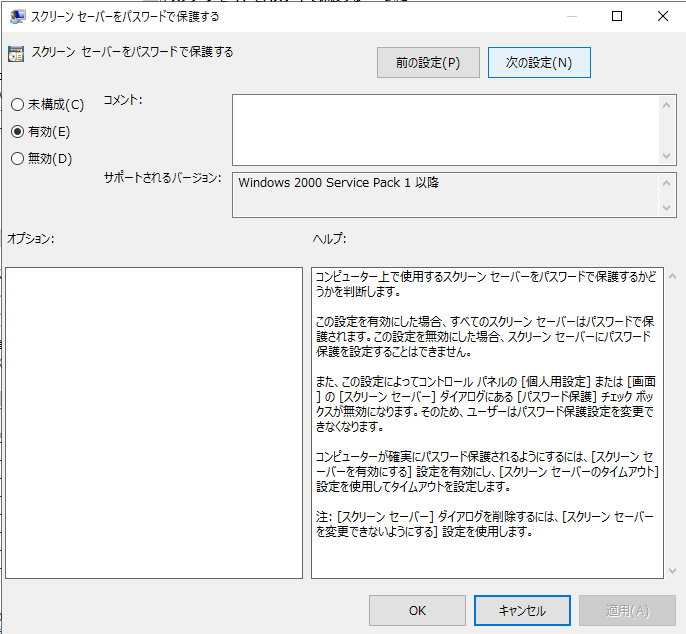Minimize the policy setting window
Screen dimensions: 686x634
pos(570,16)
